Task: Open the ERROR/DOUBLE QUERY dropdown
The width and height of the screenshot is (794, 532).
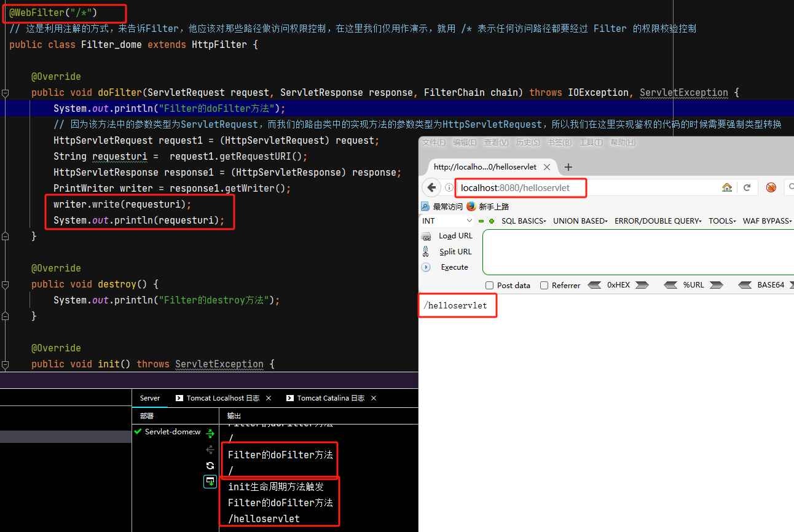Action: coord(658,221)
